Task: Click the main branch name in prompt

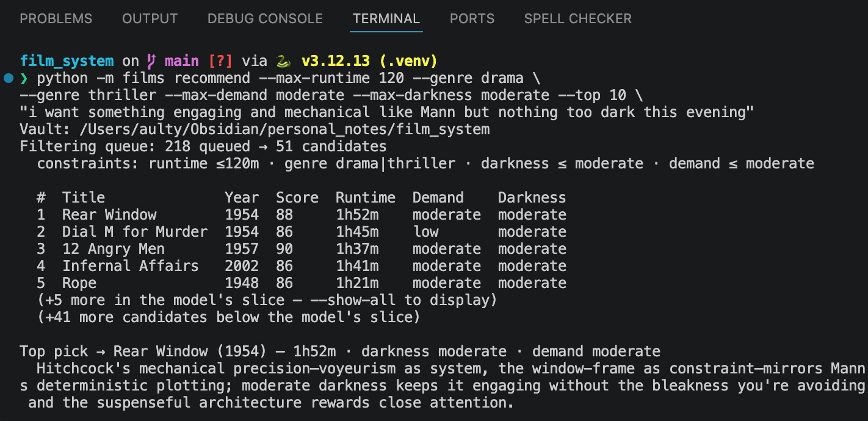Action: tap(182, 61)
